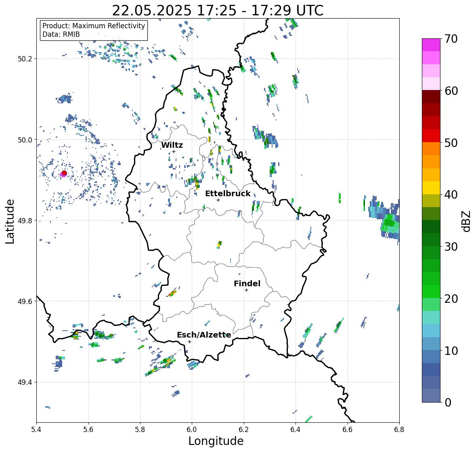The width and height of the screenshot is (476, 451).
Task: Click the Ettelbruck station label
Action: [x=228, y=193]
